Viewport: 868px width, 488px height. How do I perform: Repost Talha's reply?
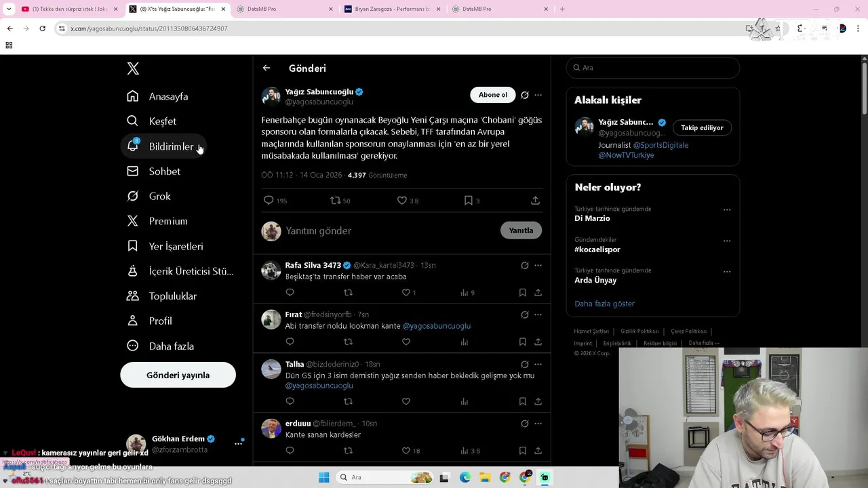(x=348, y=401)
